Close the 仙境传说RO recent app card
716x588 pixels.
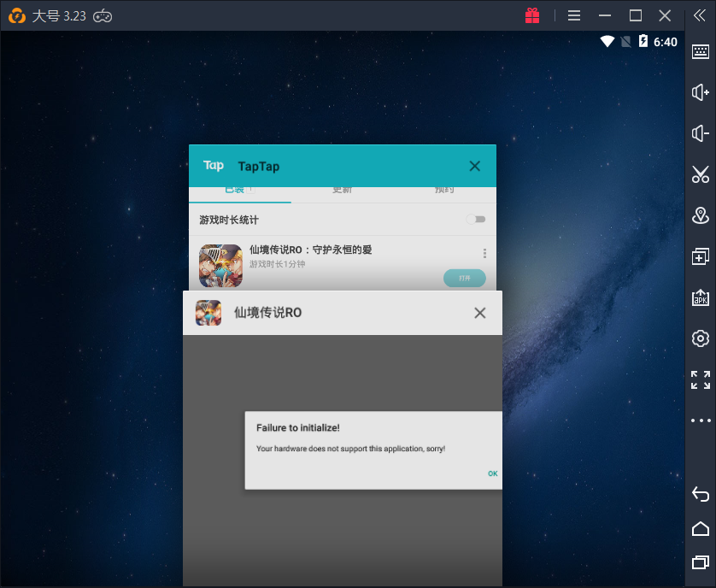tap(480, 313)
